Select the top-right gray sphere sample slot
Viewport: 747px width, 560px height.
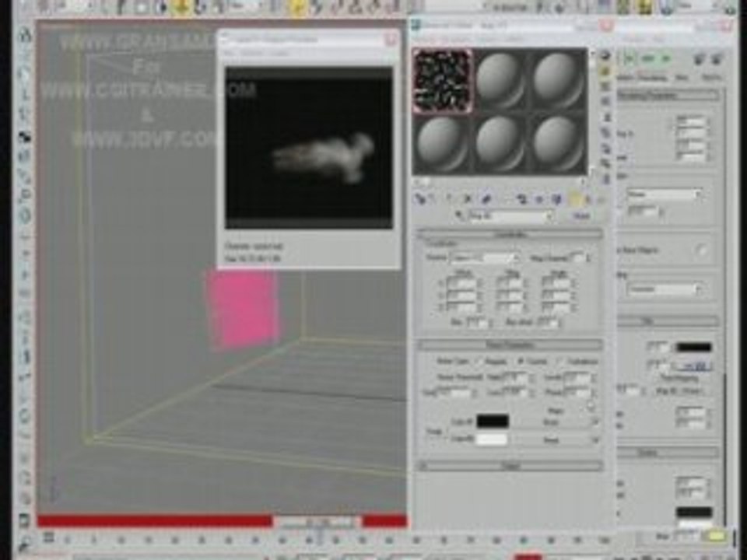(x=558, y=80)
